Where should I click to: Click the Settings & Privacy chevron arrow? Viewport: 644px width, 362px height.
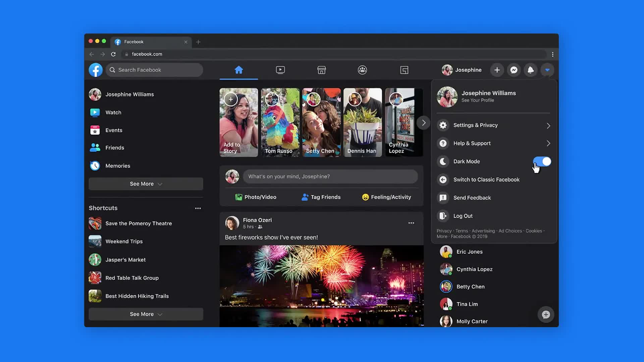tap(547, 125)
